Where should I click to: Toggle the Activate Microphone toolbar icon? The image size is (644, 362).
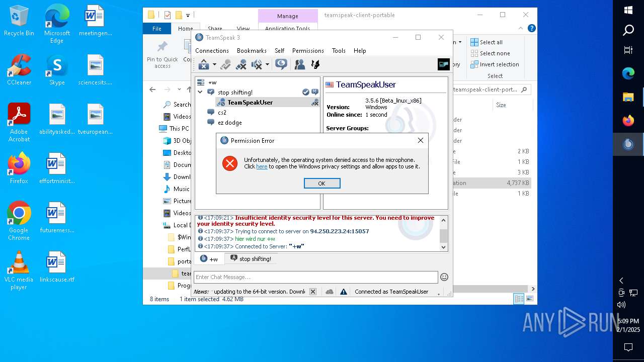pyautogui.click(x=225, y=64)
